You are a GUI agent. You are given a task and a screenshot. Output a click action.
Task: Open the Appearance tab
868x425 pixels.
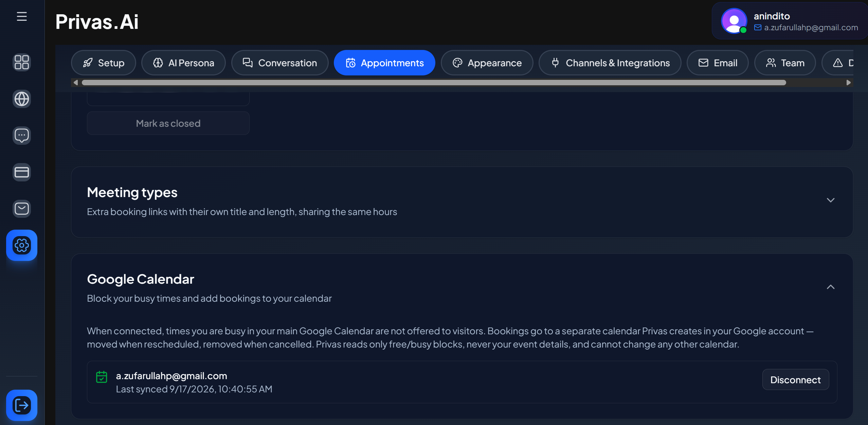point(487,63)
